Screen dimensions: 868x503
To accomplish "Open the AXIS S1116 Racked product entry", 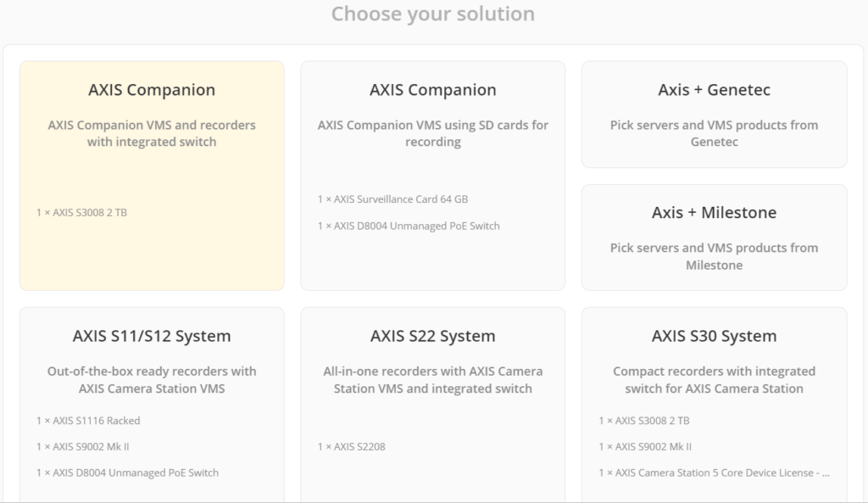I will point(88,421).
